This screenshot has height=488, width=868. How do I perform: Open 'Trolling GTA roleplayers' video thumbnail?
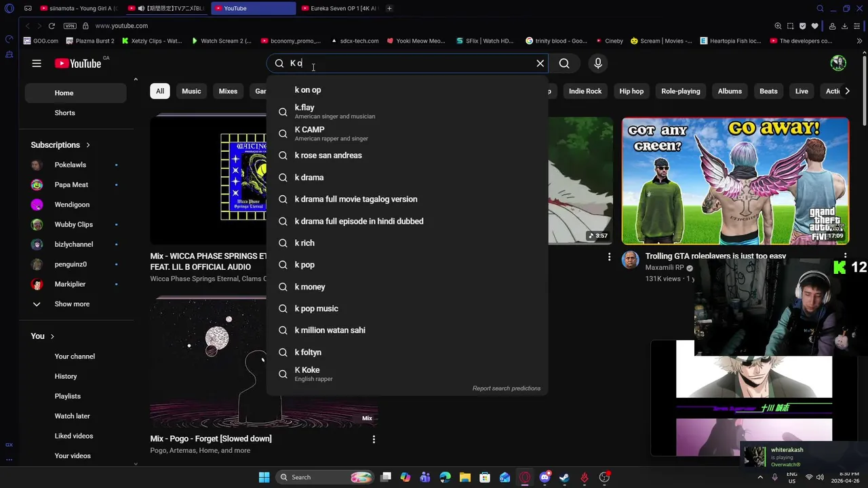735,180
